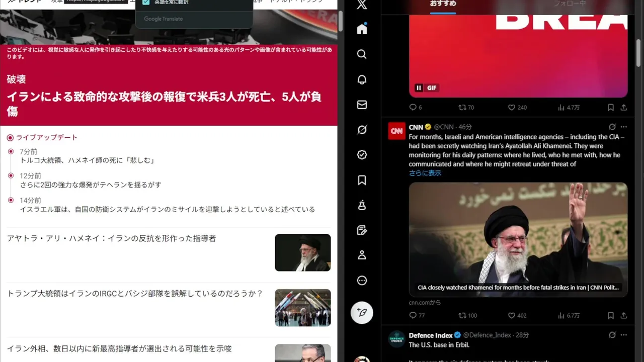The width and height of the screenshot is (644, 362).
Task: Open Profile icon in X sidebar
Action: tap(362, 255)
